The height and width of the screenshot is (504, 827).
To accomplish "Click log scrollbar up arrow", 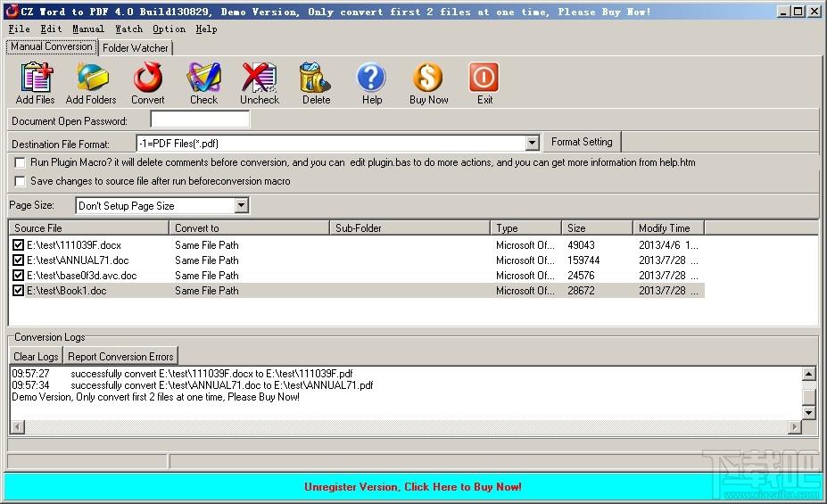I will click(808, 374).
